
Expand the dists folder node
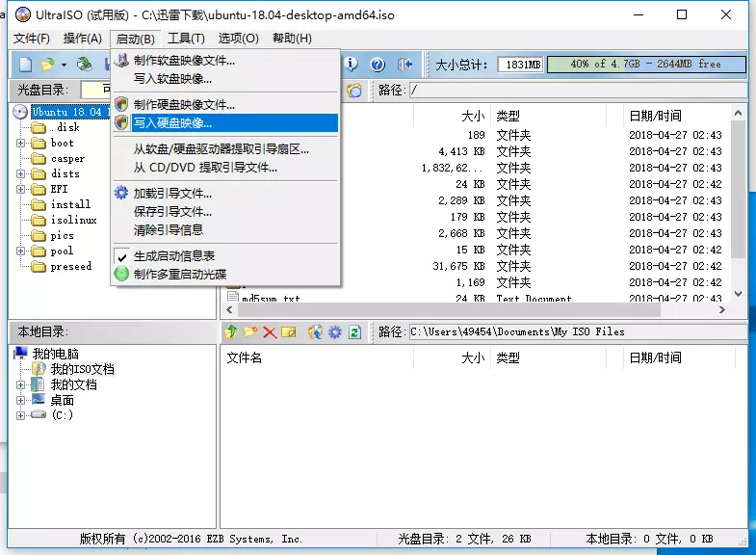(20, 174)
